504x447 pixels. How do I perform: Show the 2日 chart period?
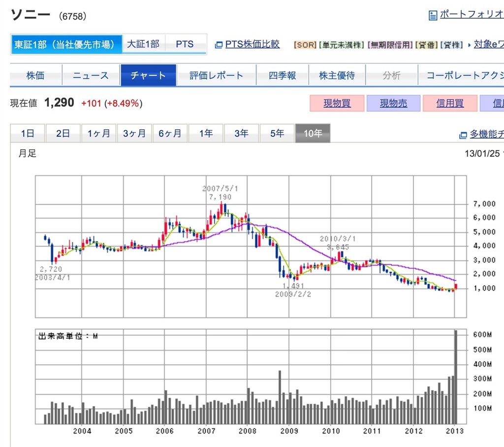pyautogui.click(x=63, y=133)
